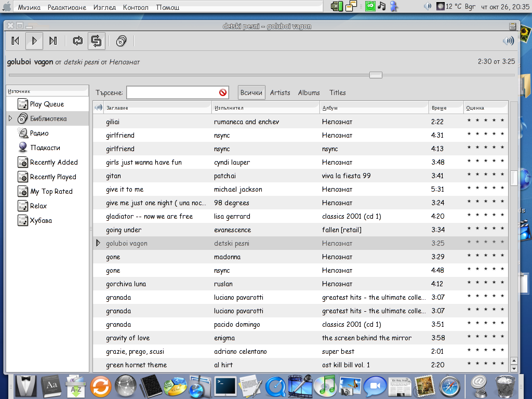Sort by the Заглавие column header
Image resolution: width=532 pixels, height=399 pixels.
157,108
